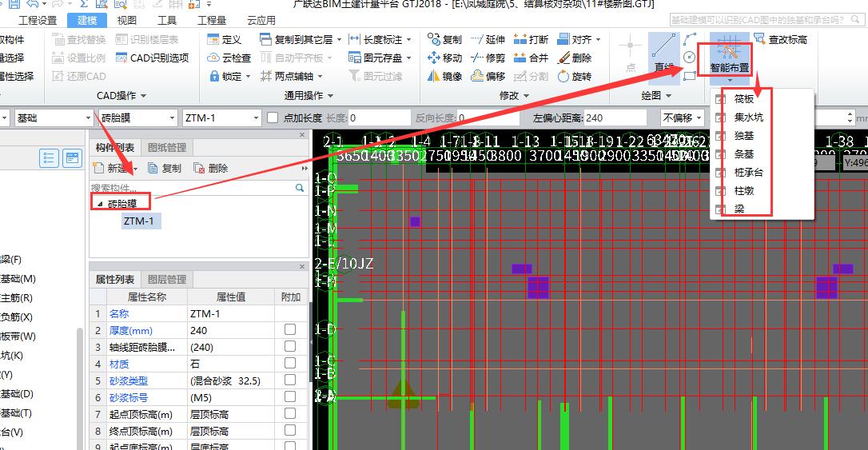This screenshot has width=868, height=450.
Task: Check 附加 box for 起点顶标高 row
Action: click(x=290, y=413)
